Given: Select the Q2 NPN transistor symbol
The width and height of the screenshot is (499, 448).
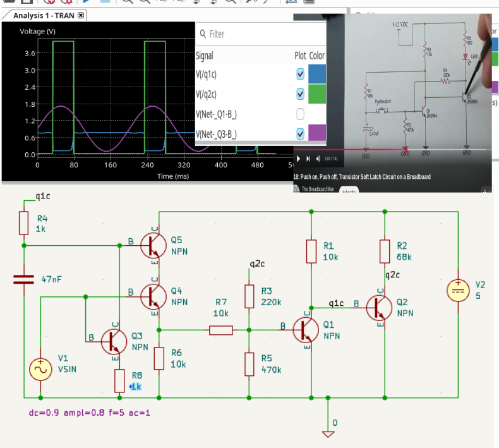Looking at the screenshot, I should tap(379, 308).
